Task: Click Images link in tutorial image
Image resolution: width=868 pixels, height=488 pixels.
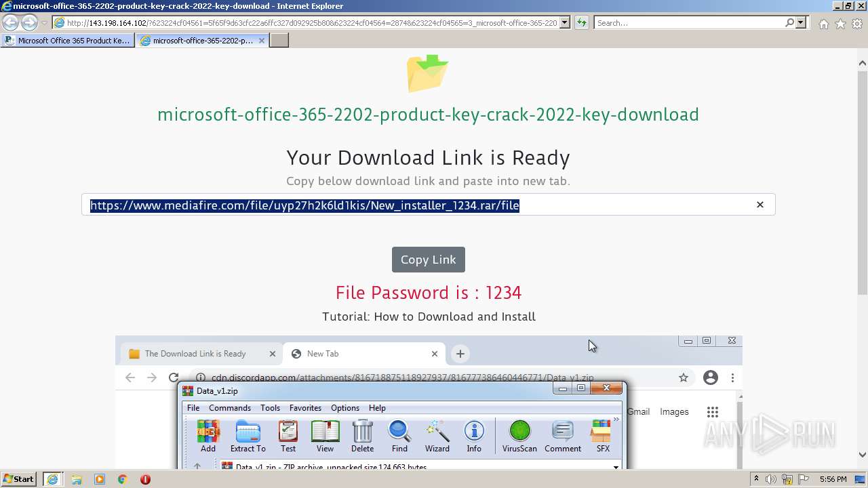Action: click(674, 411)
